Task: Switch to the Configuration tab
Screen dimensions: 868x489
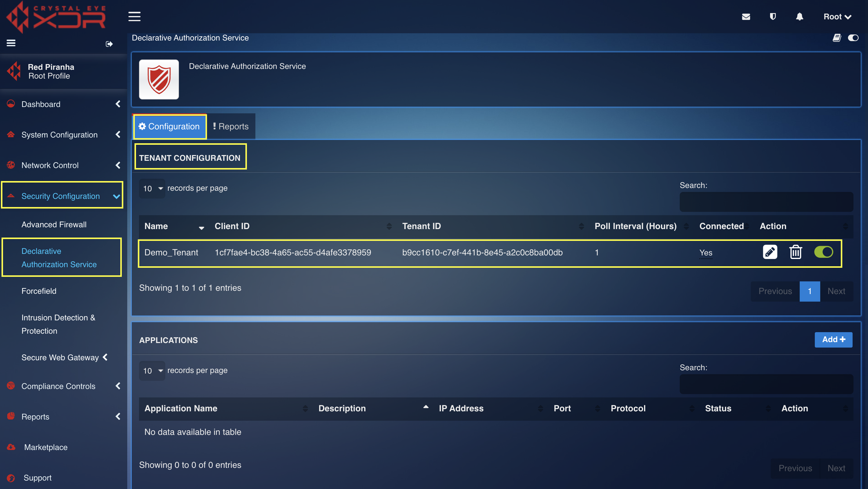Action: (x=170, y=126)
